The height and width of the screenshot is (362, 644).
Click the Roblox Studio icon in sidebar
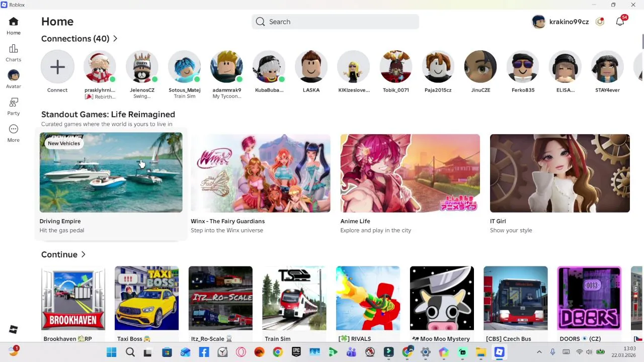[x=14, y=329]
